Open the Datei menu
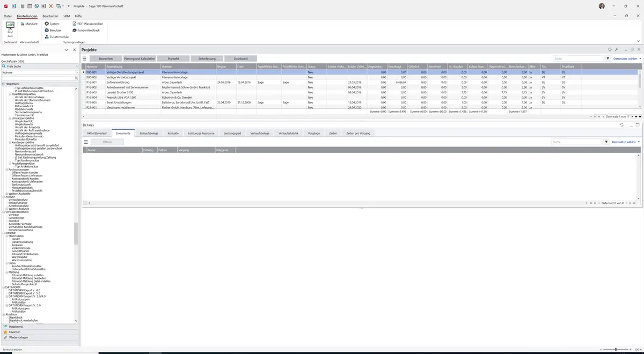This screenshot has width=644, height=354. point(8,16)
